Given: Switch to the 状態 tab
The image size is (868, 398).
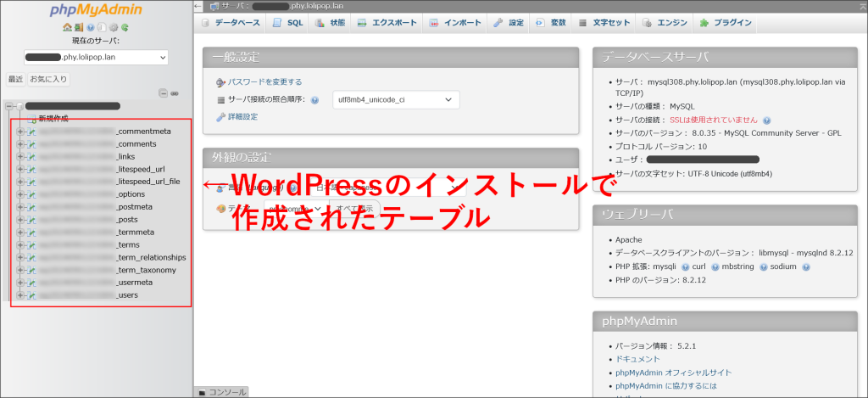Looking at the screenshot, I should 331,23.
